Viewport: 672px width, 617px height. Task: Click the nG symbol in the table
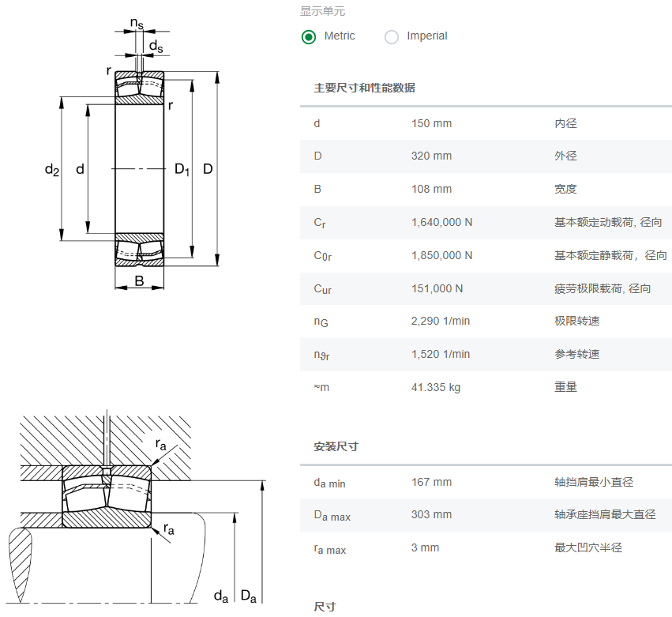321,322
